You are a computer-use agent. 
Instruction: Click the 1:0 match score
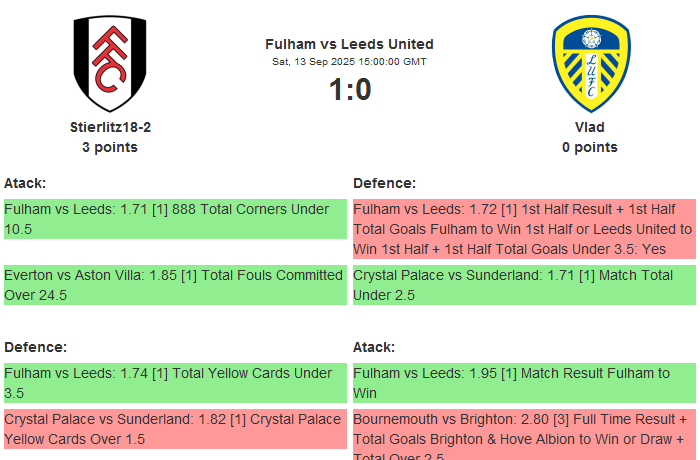click(349, 90)
